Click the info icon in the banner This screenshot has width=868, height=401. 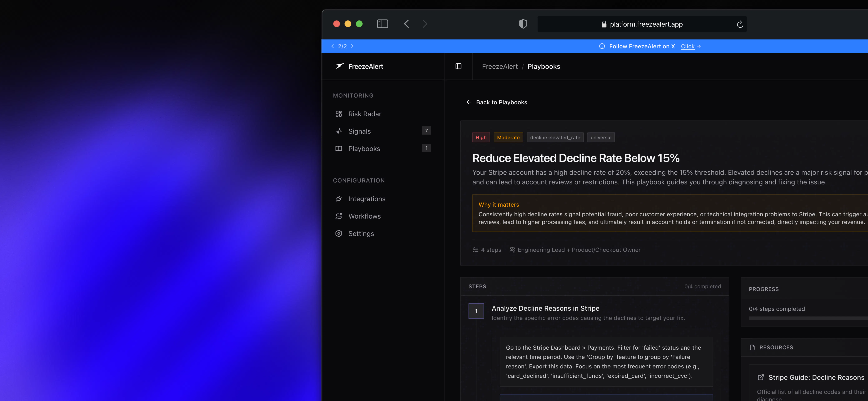coord(602,46)
